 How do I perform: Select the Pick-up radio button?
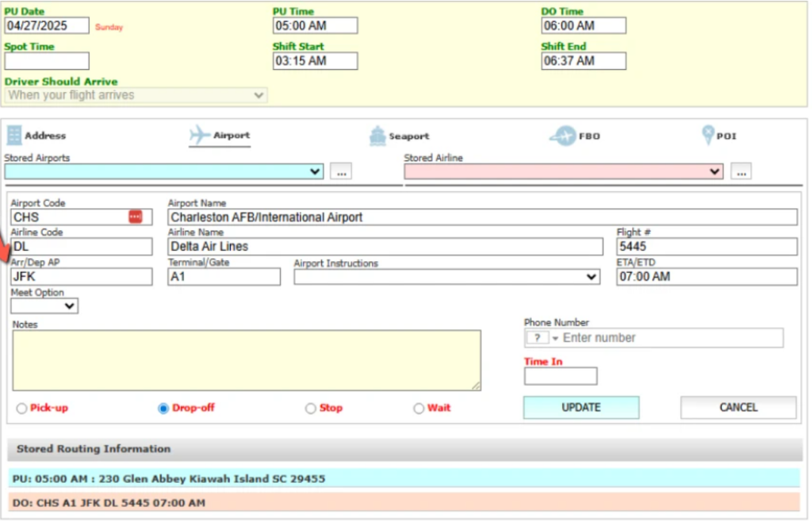(x=21, y=409)
